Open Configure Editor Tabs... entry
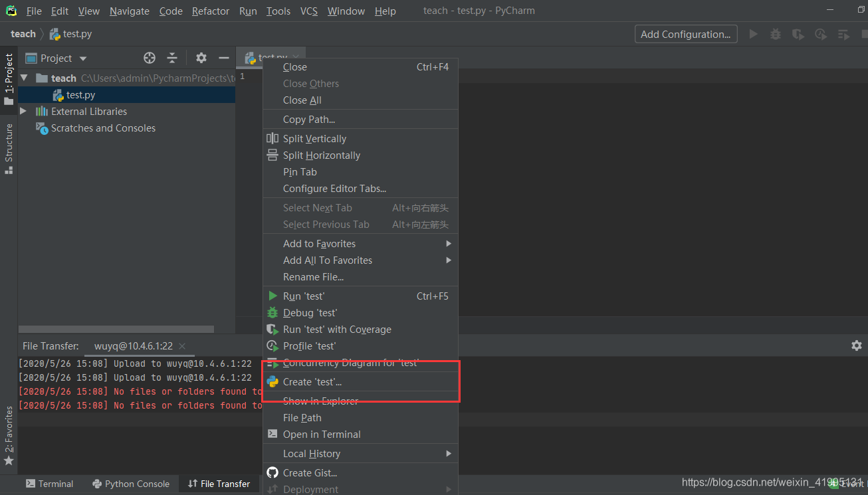This screenshot has width=868, height=495. (361, 189)
